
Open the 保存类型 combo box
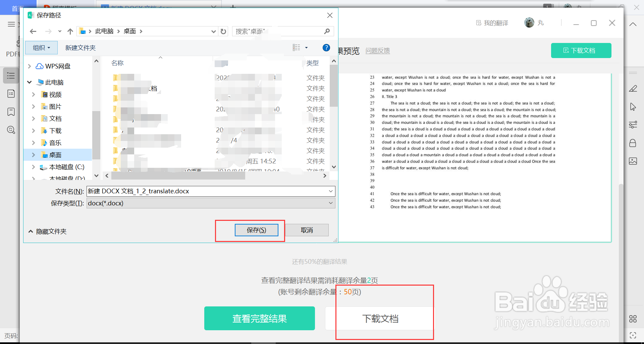pos(211,203)
